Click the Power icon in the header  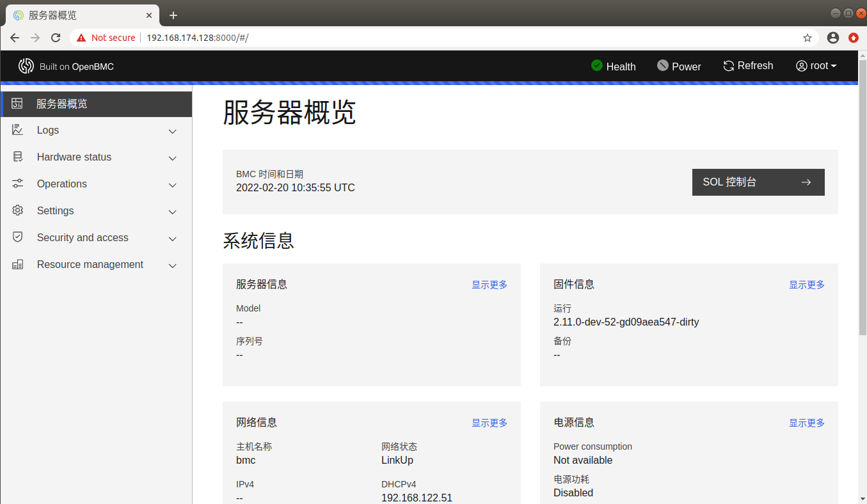pos(662,66)
